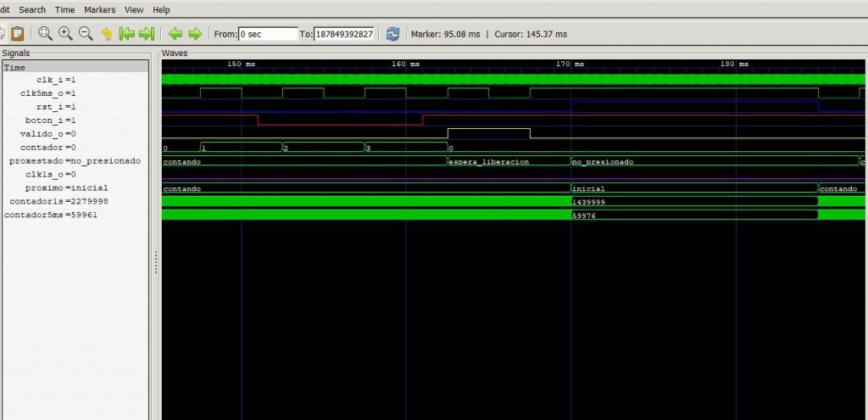Find the previous edge with the left green arrow

175,34
